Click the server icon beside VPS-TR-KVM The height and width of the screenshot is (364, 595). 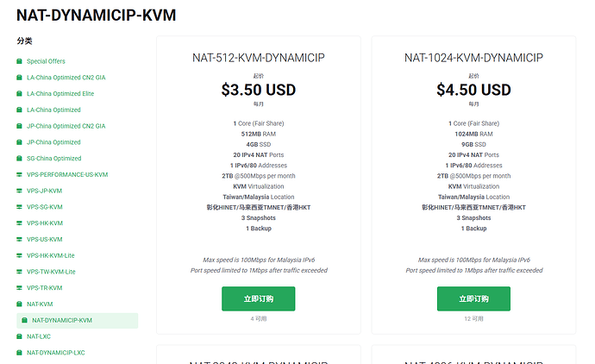19,288
